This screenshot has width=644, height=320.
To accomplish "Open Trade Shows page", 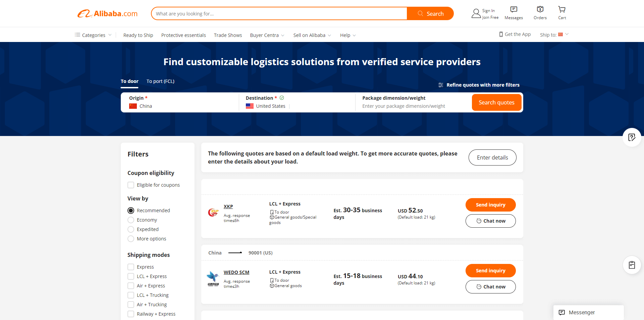I will pyautogui.click(x=228, y=35).
